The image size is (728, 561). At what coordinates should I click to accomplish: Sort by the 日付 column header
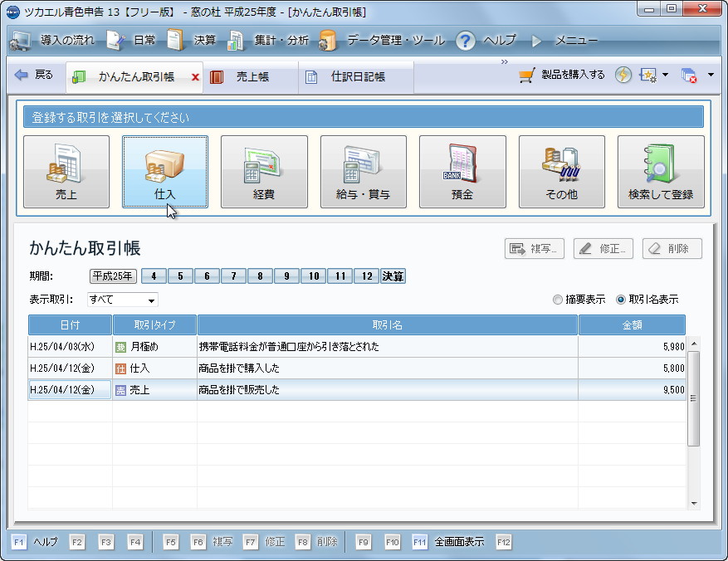click(70, 324)
